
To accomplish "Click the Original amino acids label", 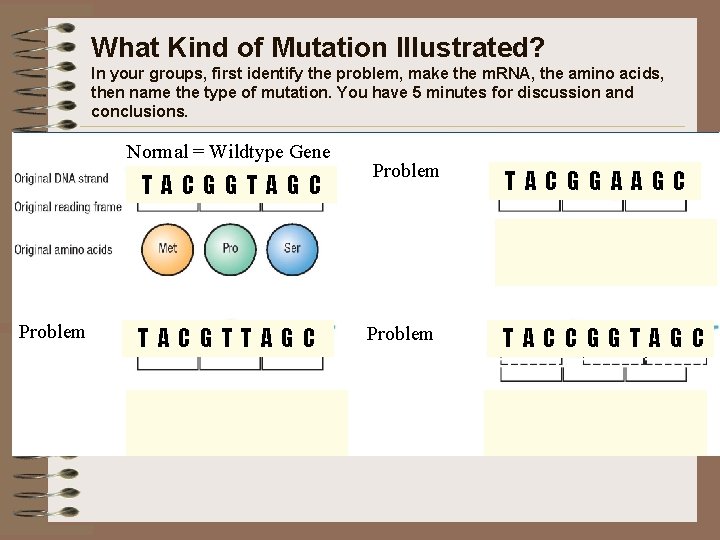I will tap(63, 250).
